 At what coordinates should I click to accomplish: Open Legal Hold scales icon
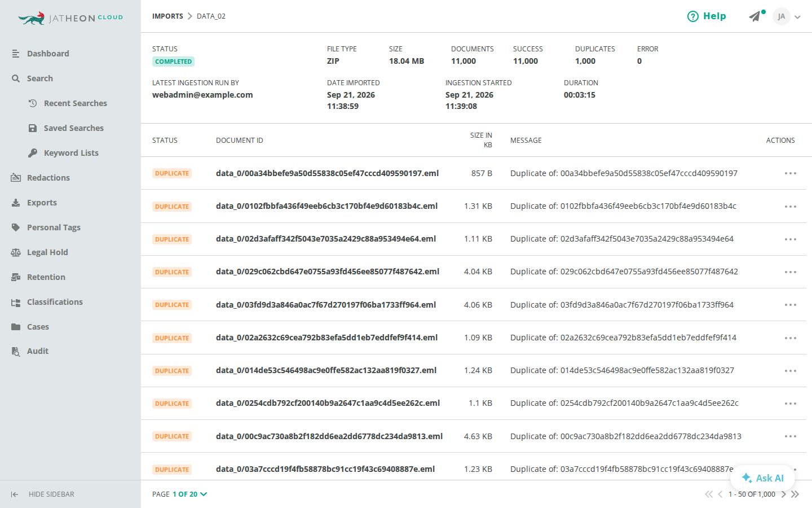pyautogui.click(x=16, y=252)
